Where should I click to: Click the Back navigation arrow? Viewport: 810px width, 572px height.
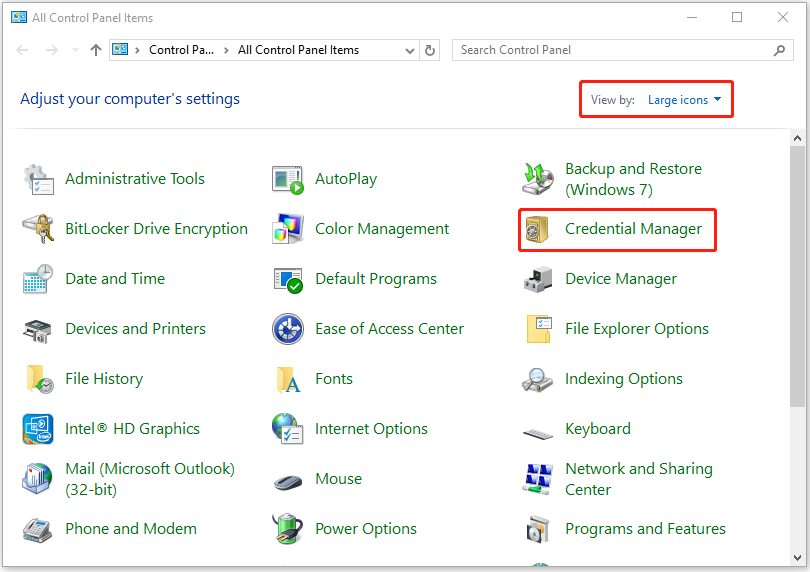click(22, 50)
